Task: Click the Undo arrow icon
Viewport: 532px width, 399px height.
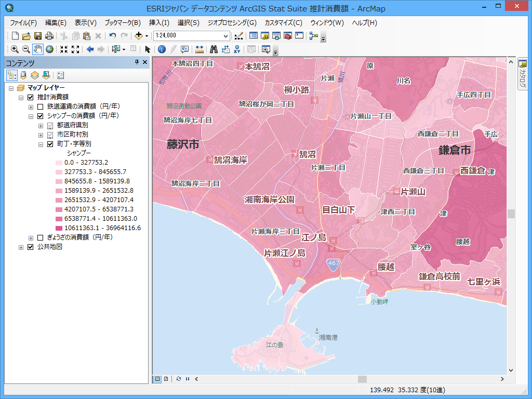Action: click(113, 36)
